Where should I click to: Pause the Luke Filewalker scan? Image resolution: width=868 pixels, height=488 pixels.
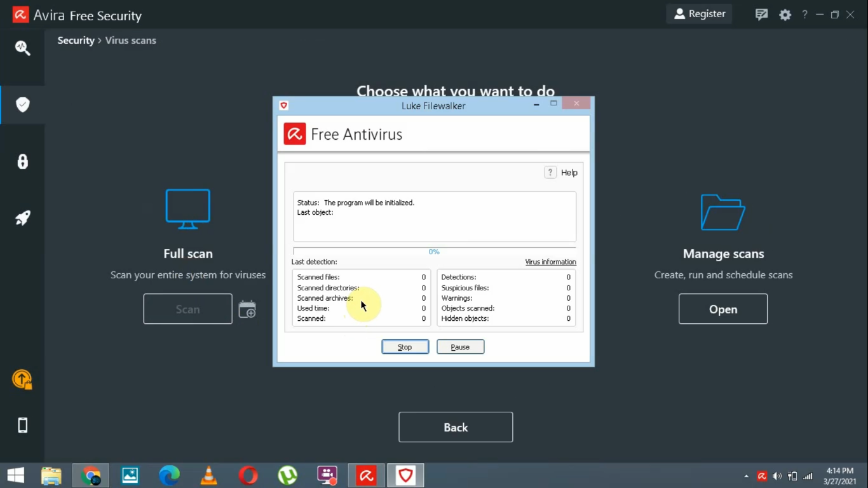click(460, 347)
